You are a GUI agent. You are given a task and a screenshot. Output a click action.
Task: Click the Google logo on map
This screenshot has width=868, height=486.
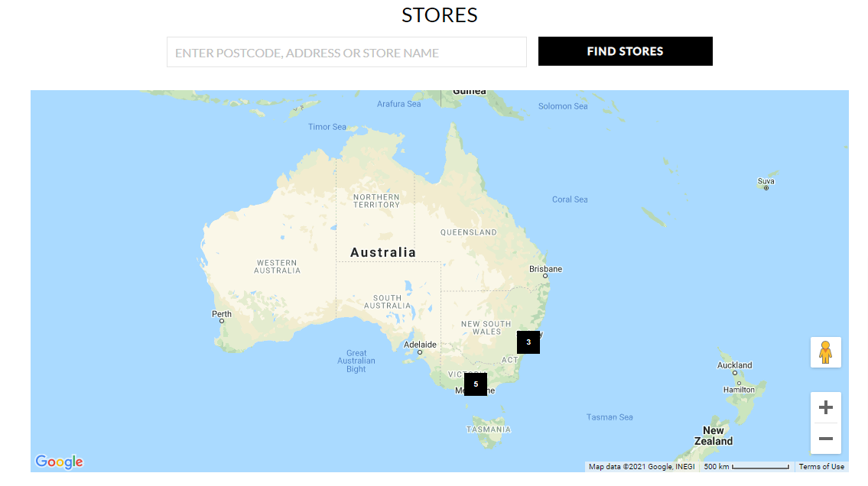click(x=59, y=462)
